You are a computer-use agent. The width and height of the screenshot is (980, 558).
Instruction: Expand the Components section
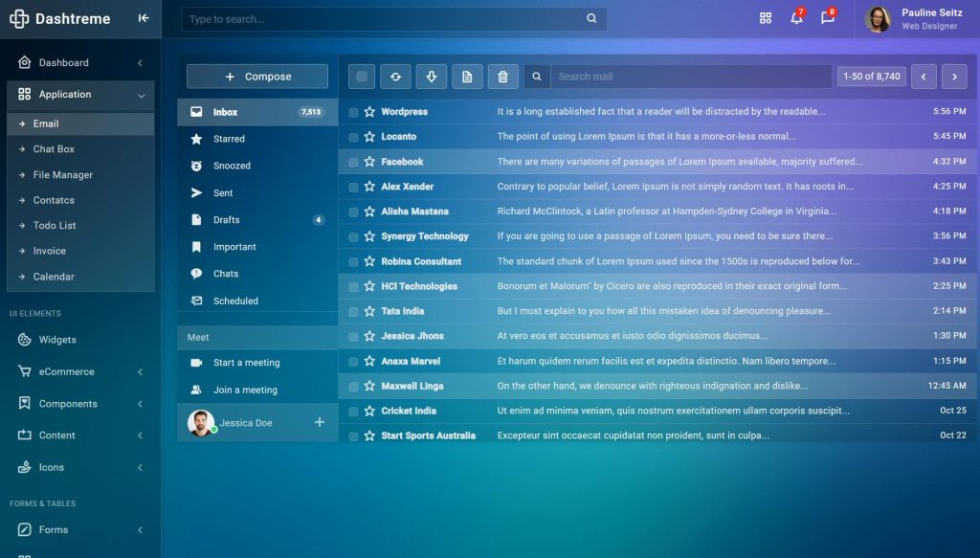tap(70, 403)
